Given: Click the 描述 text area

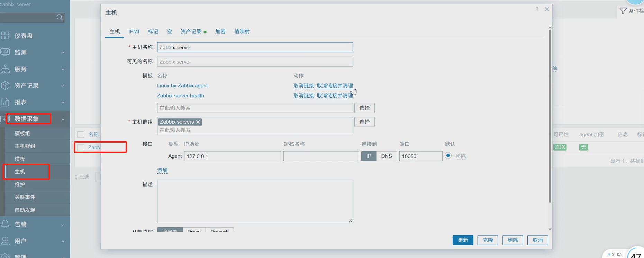Looking at the screenshot, I should pyautogui.click(x=255, y=201).
